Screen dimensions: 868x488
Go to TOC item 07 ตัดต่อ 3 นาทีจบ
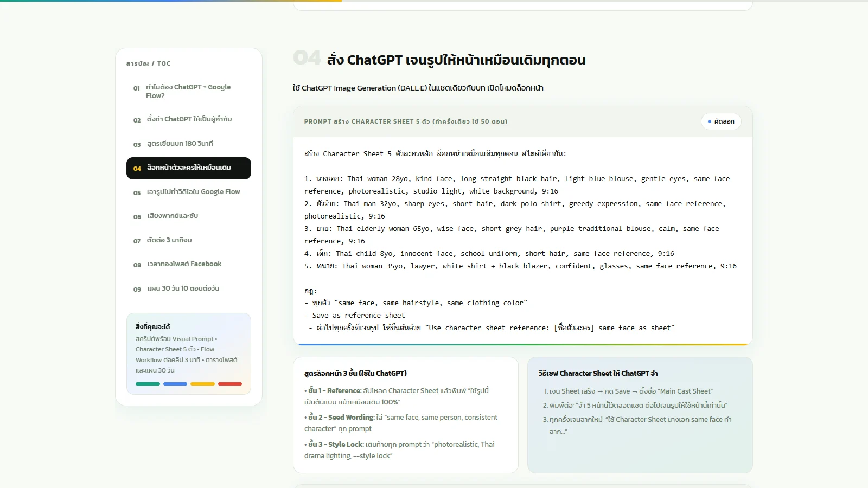click(189, 240)
